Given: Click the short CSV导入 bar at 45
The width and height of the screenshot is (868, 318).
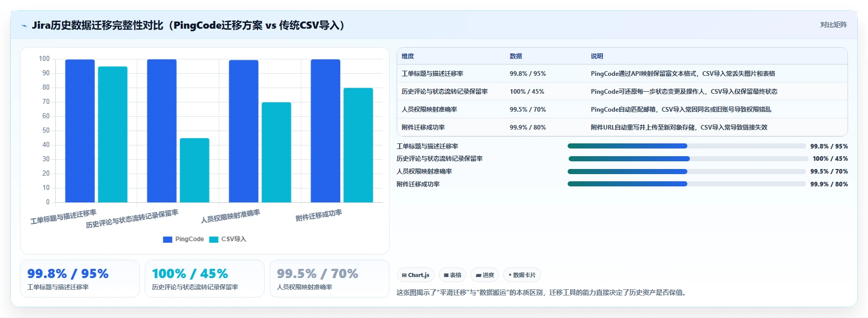Looking at the screenshot, I should tap(194, 170).
